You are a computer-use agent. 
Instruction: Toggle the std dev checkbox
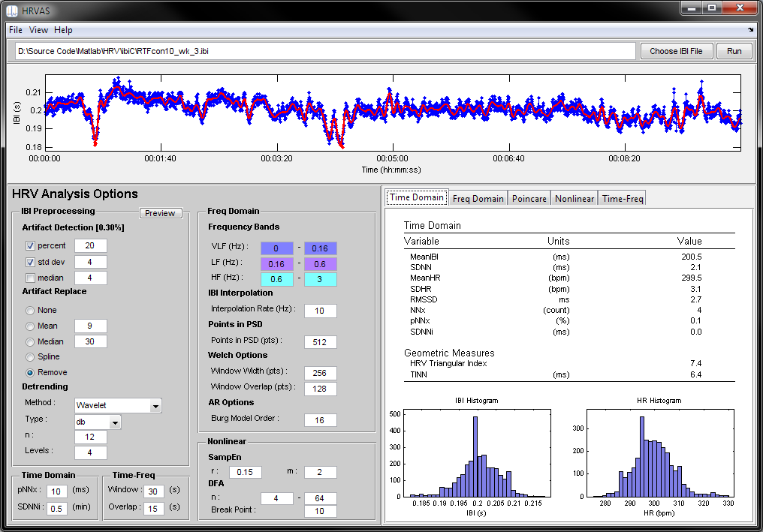pyautogui.click(x=30, y=262)
